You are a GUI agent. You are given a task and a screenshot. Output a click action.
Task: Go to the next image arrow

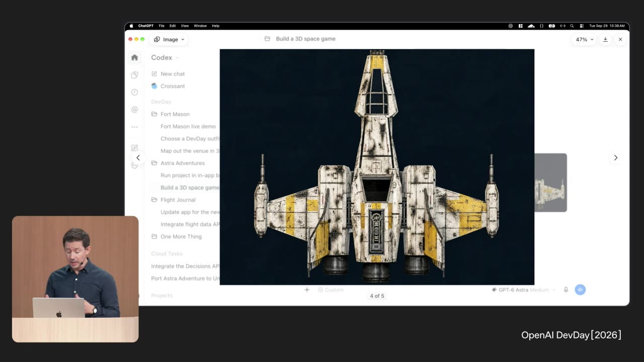click(615, 157)
